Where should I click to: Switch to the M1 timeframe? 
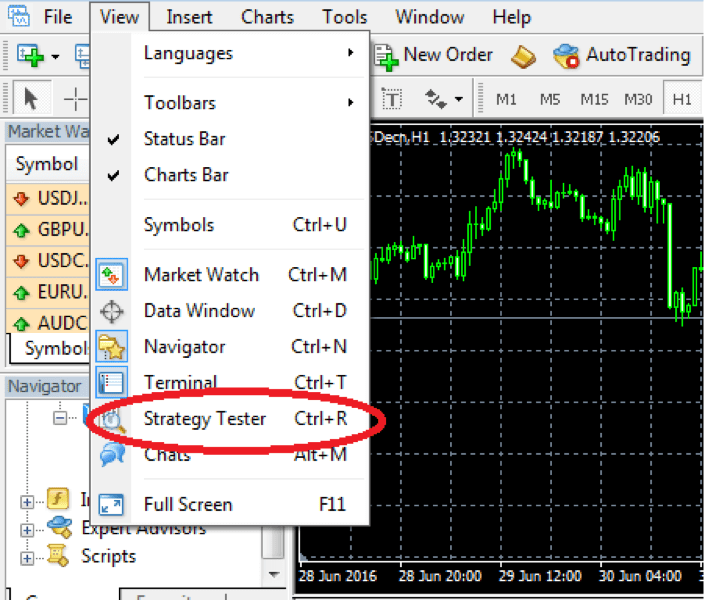click(x=506, y=99)
